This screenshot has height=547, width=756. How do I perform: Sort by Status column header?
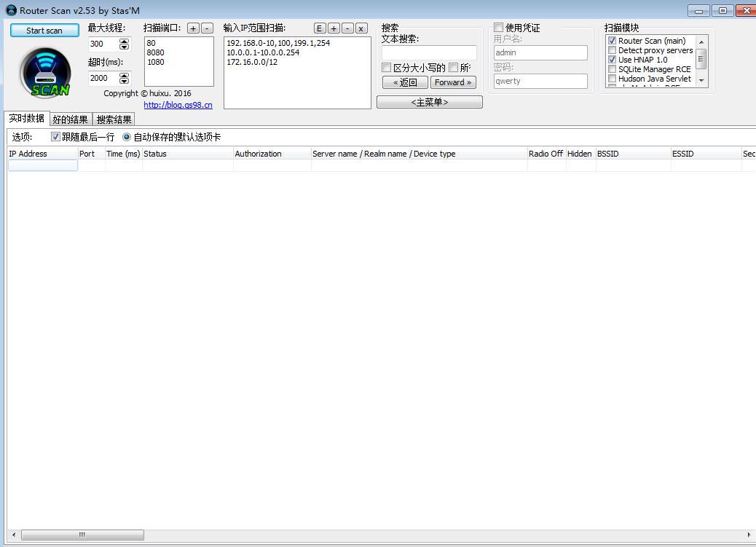(x=188, y=154)
